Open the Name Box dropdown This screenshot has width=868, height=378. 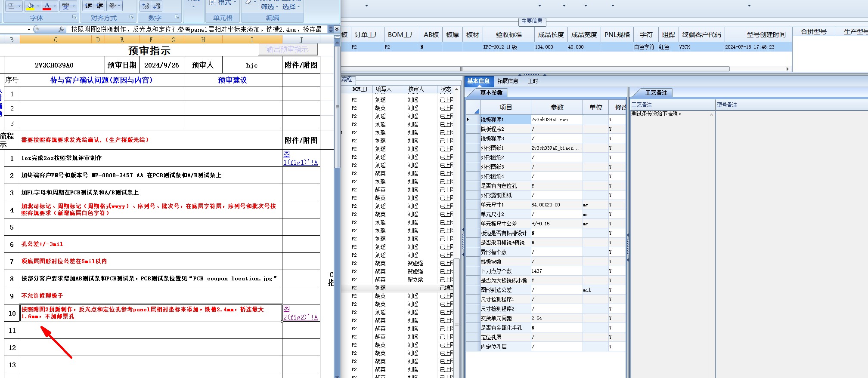coord(29,30)
